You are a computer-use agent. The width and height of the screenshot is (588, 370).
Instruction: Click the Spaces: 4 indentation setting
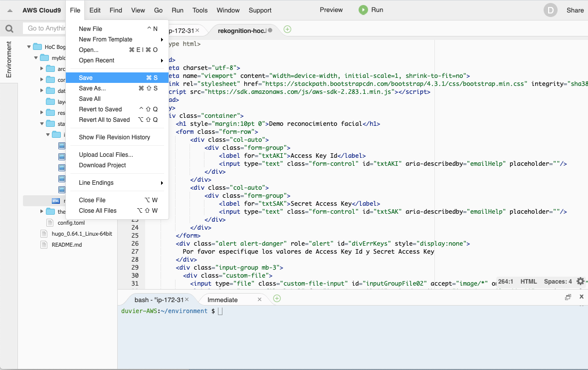pyautogui.click(x=558, y=282)
